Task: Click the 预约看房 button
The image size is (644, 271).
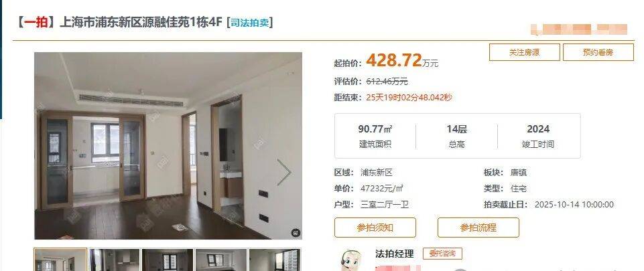Action: [598, 52]
